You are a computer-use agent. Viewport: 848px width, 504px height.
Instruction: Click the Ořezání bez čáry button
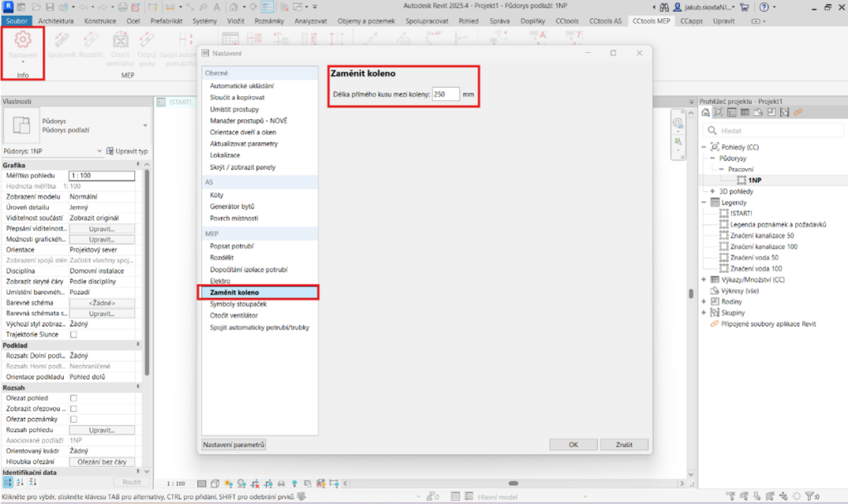102,462
